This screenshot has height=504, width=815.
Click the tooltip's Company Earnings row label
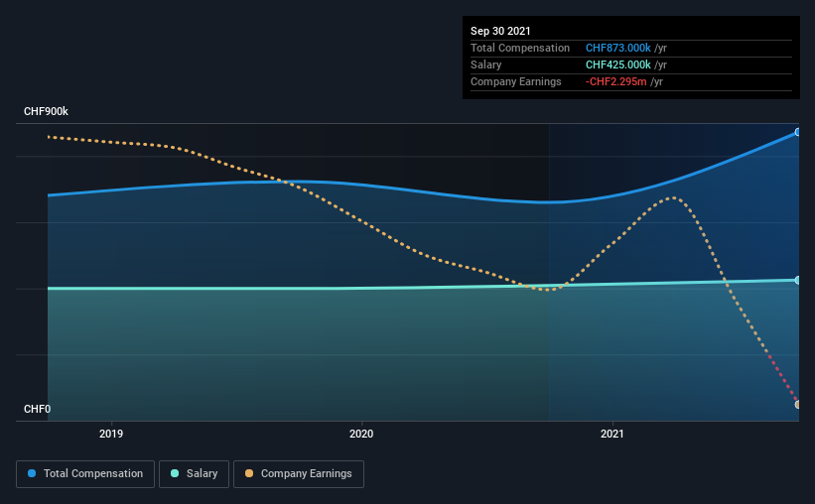point(515,81)
